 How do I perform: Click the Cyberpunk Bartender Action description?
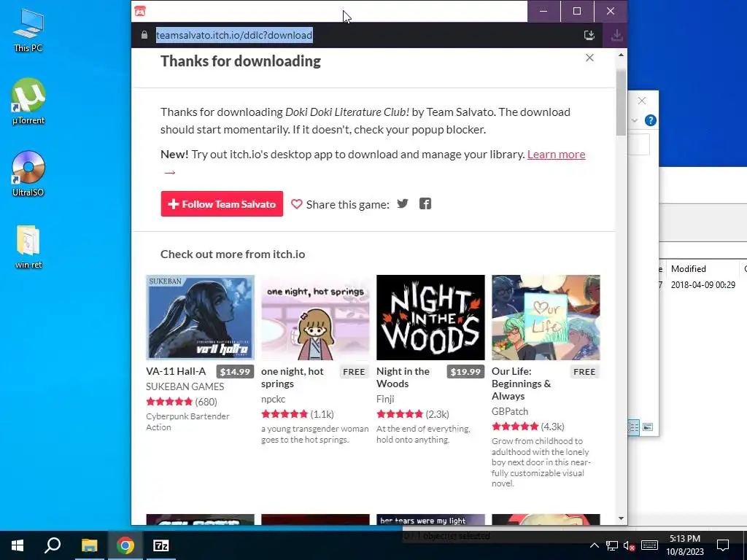[187, 421]
